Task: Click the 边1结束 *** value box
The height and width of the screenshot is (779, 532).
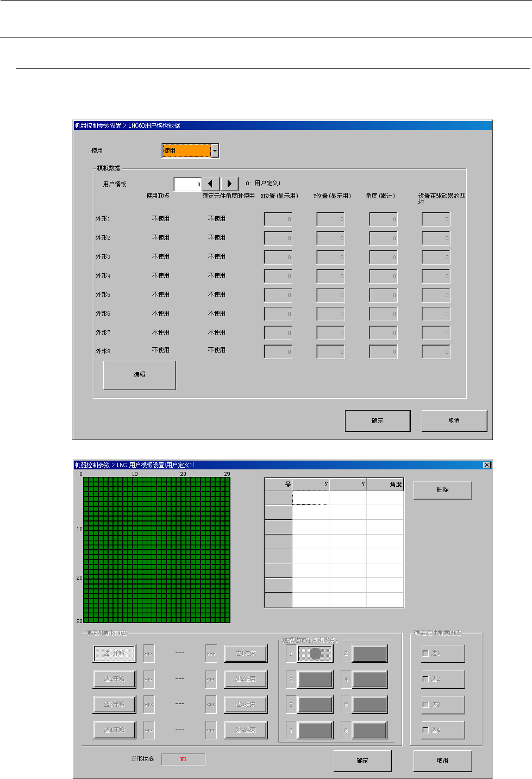Action: click(211, 654)
